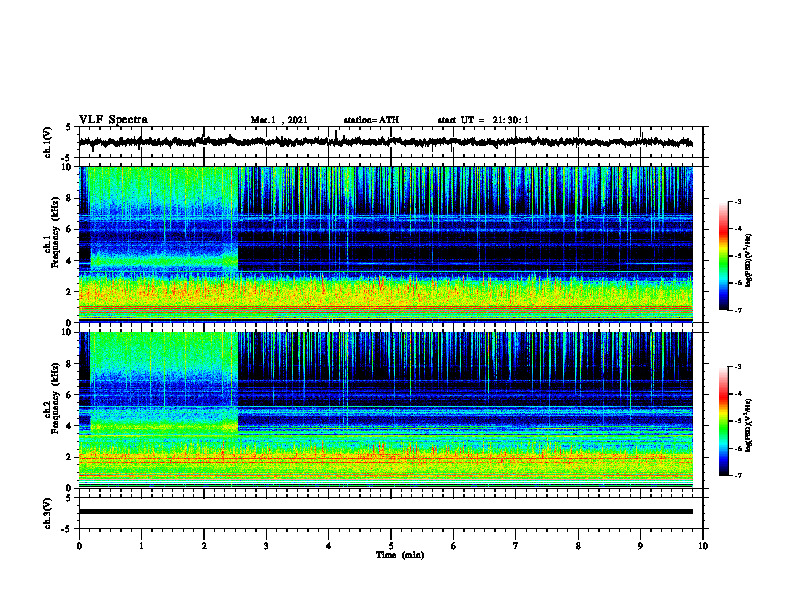This screenshot has height=612, width=792.
Task: Click the ch.3 solid black trace
Action: 385,512
